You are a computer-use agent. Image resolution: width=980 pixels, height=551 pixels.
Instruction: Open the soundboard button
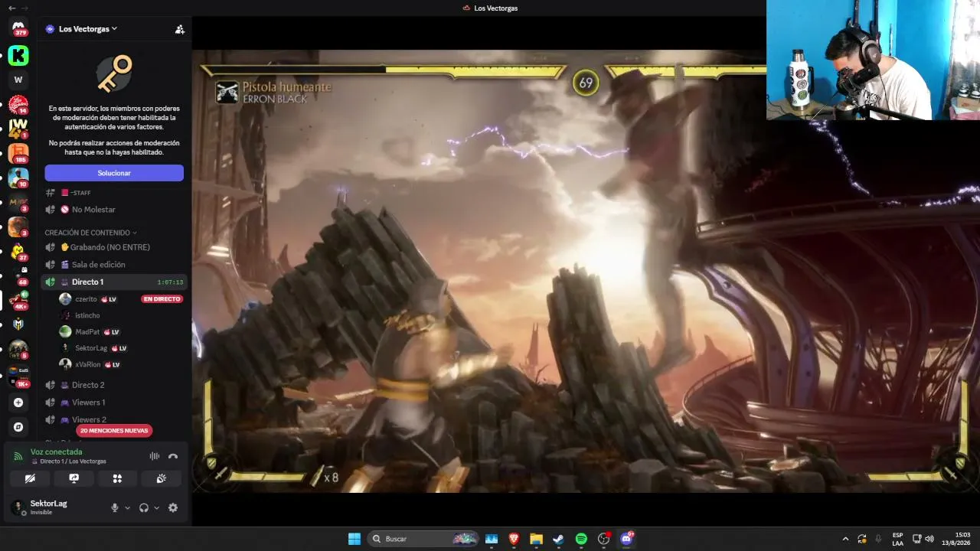[162, 478]
